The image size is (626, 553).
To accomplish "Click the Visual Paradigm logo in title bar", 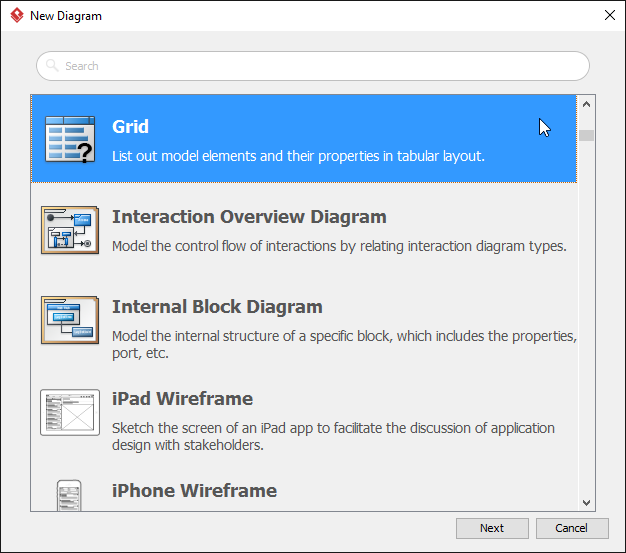I will click(17, 16).
